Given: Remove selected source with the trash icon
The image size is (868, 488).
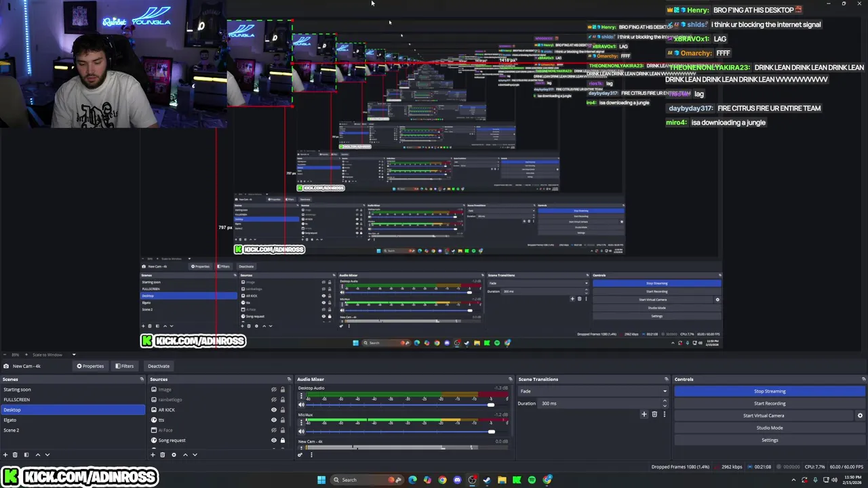Looking at the screenshot, I should pos(163,455).
